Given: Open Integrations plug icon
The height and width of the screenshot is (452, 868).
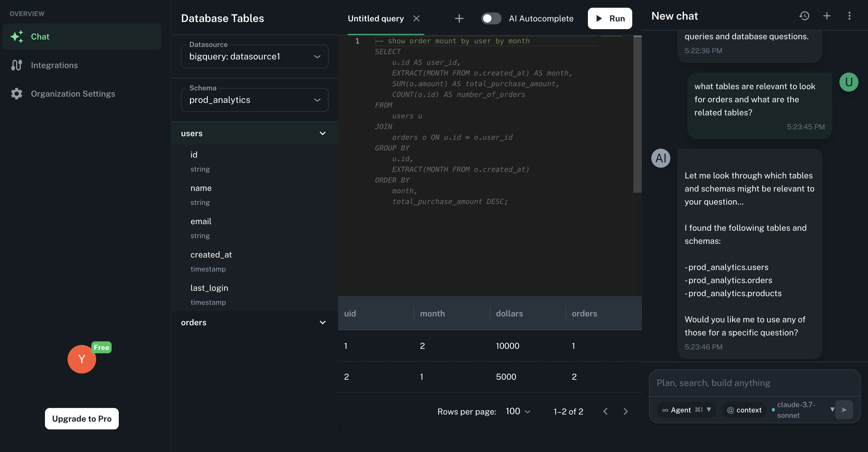Looking at the screenshot, I should pyautogui.click(x=16, y=65).
